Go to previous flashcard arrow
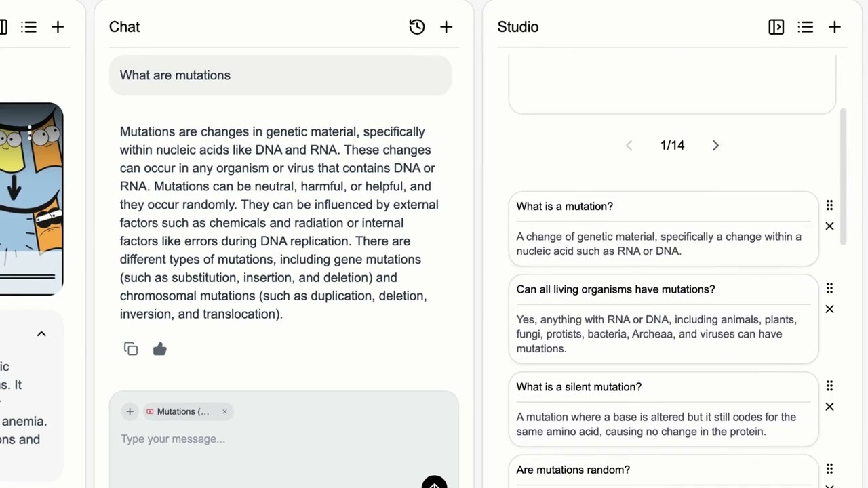The height and width of the screenshot is (488, 868). 629,146
